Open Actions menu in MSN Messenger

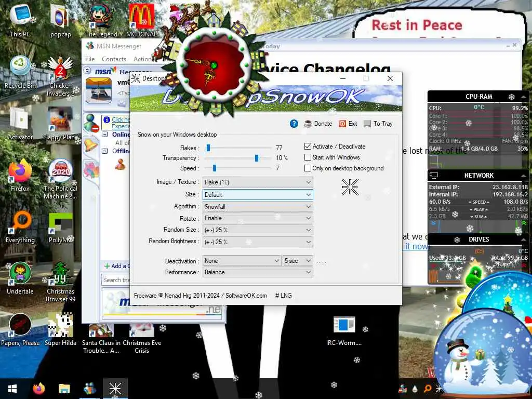coord(143,59)
